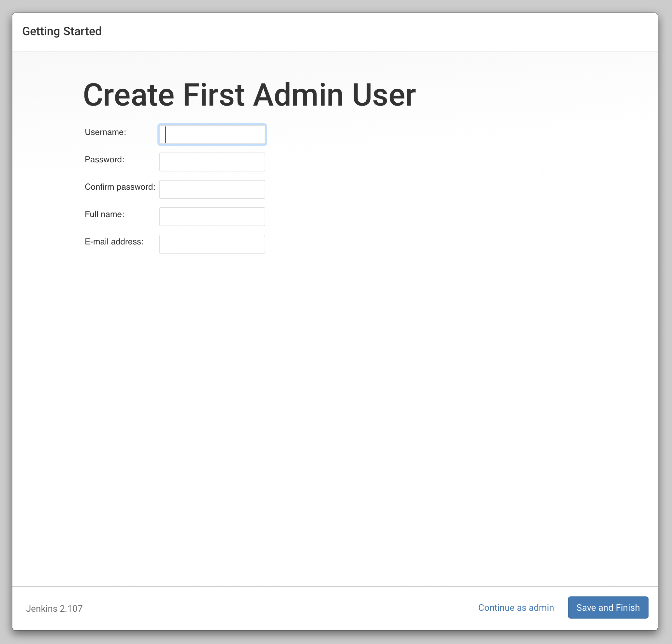Click the empty white area below the form
The image size is (672, 644).
pyautogui.click(x=335, y=412)
